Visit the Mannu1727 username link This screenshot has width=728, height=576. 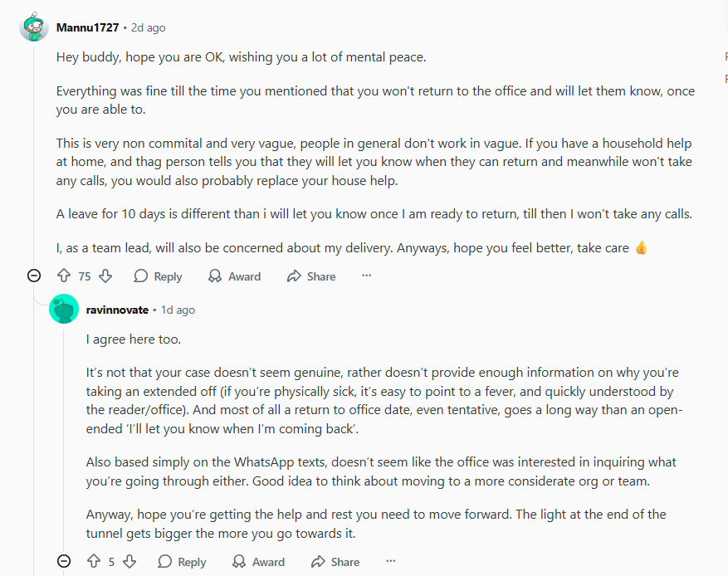point(87,27)
